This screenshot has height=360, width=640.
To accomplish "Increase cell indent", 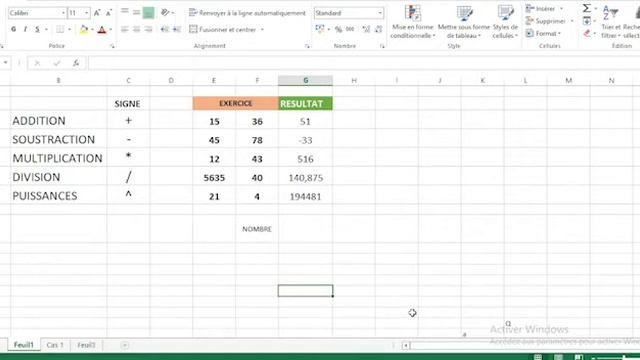I will (177, 29).
